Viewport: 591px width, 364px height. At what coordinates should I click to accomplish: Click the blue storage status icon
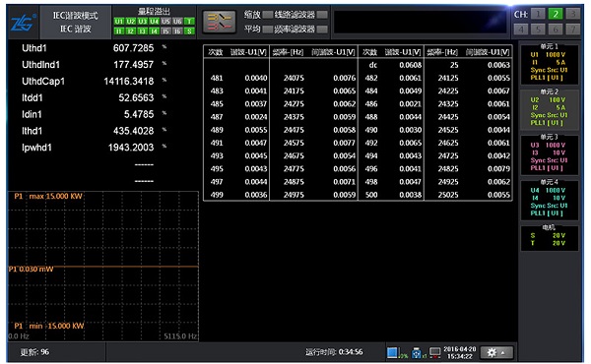pos(392,352)
